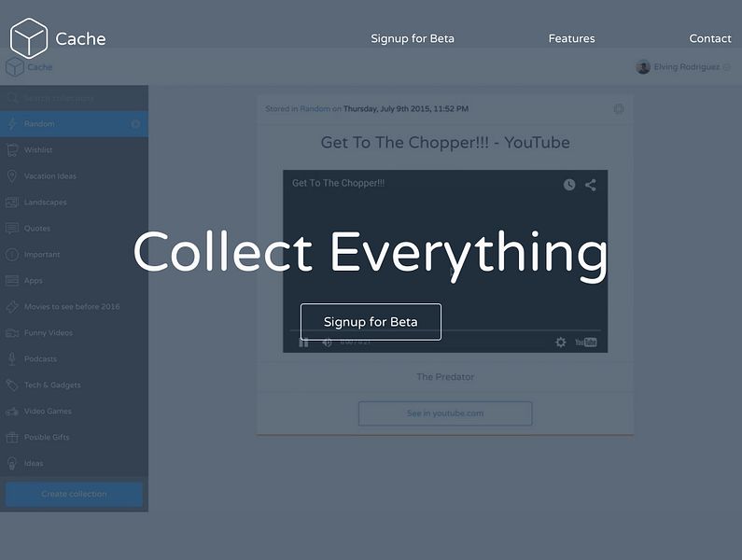Screen dimensions: 742x560
Task: Open Quotes collection
Action: click(74, 229)
